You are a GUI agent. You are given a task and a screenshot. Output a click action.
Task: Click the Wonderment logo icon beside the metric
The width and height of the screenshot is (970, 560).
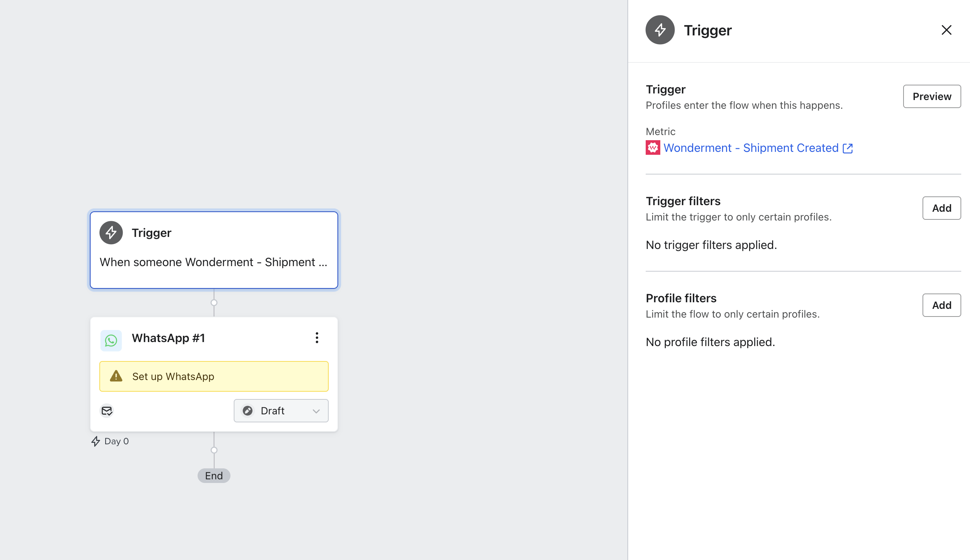pos(653,148)
